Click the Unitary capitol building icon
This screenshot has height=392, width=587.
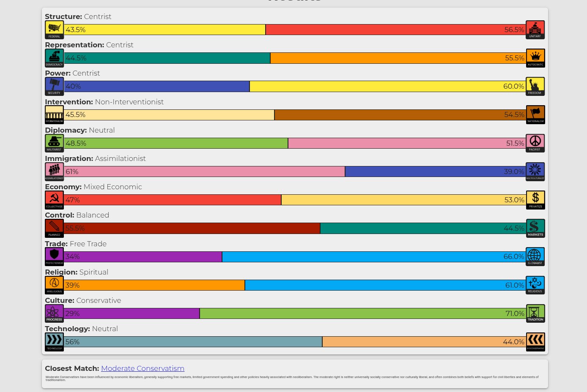point(535,30)
